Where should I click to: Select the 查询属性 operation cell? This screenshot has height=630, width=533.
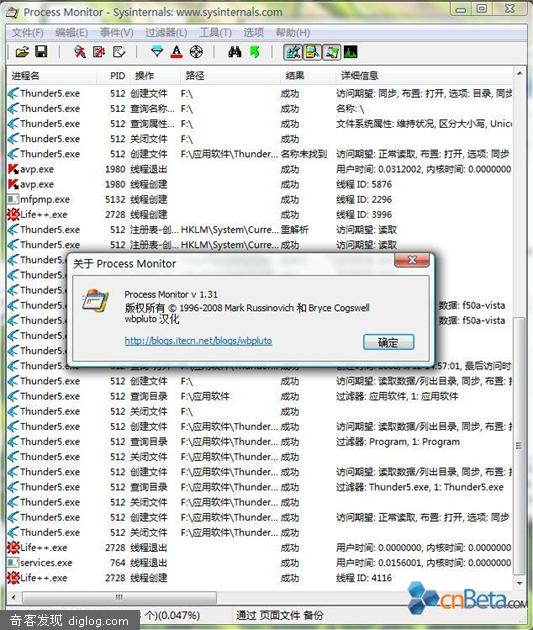point(152,124)
